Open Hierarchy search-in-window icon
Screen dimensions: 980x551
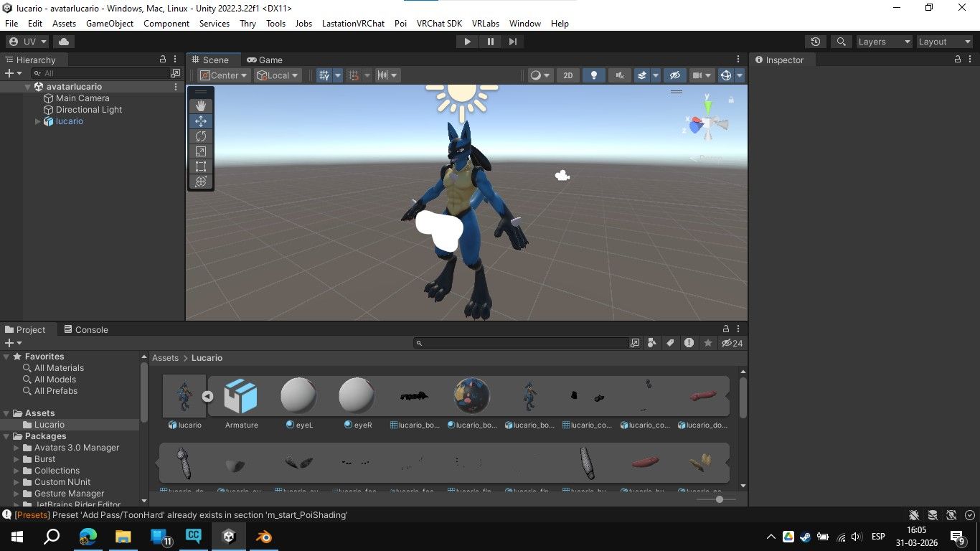pos(176,73)
